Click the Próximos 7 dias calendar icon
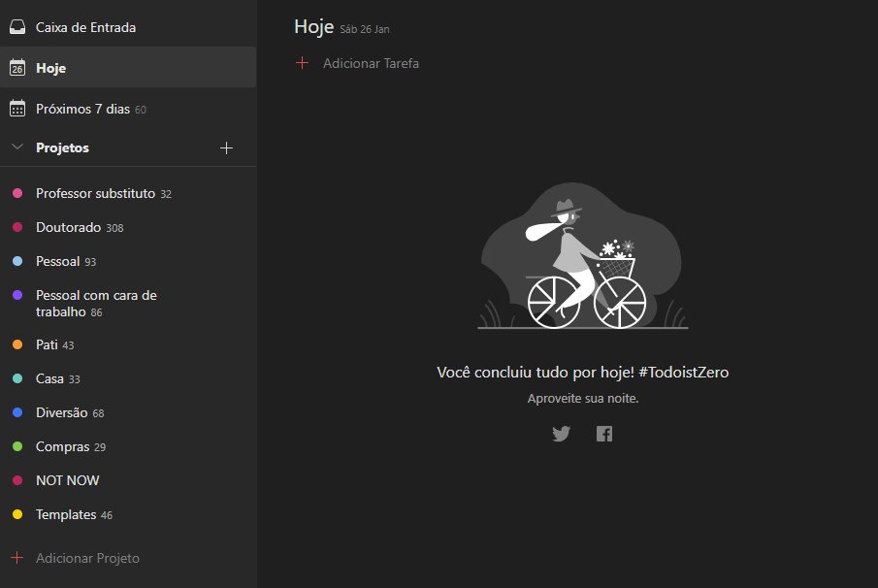 tap(17, 109)
